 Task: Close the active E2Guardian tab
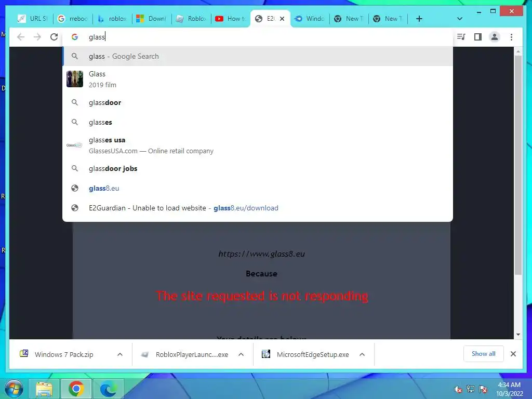coord(282,19)
